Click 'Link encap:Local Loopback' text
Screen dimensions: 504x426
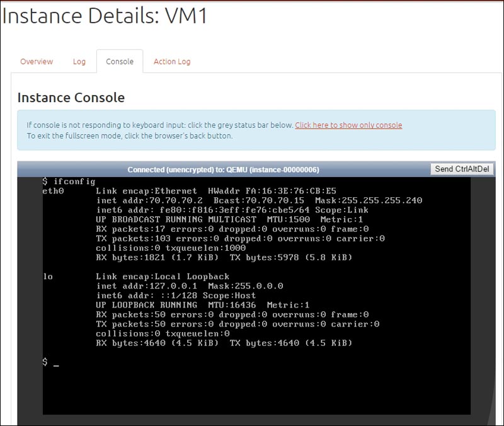pyautogui.click(x=163, y=277)
